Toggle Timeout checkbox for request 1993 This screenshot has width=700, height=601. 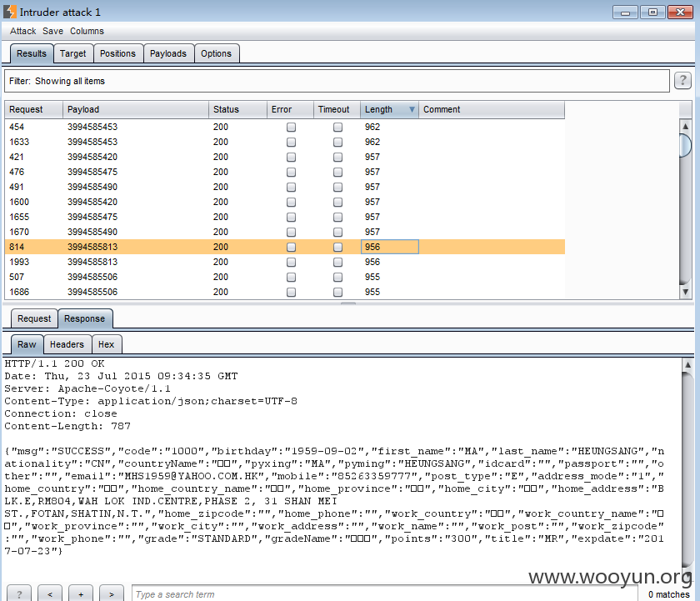[338, 262]
